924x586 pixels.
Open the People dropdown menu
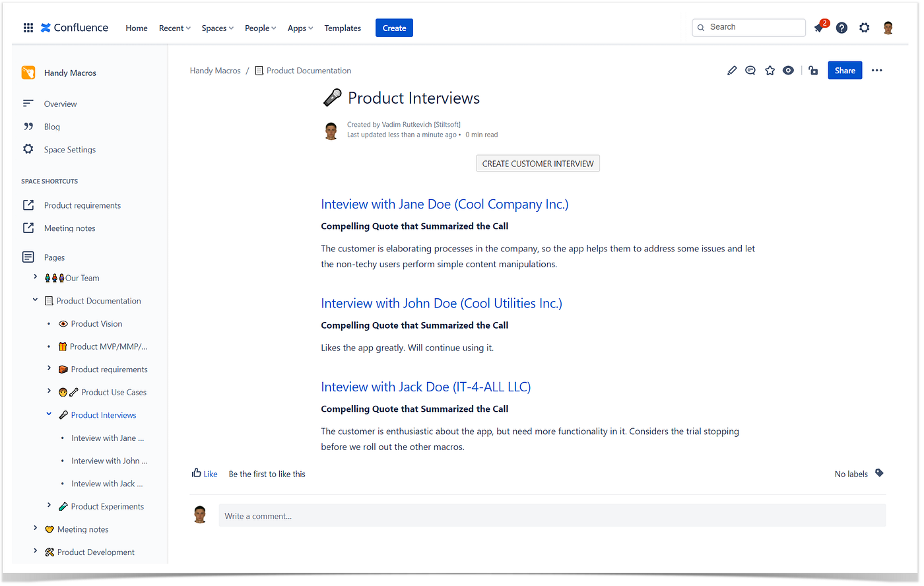click(x=260, y=28)
